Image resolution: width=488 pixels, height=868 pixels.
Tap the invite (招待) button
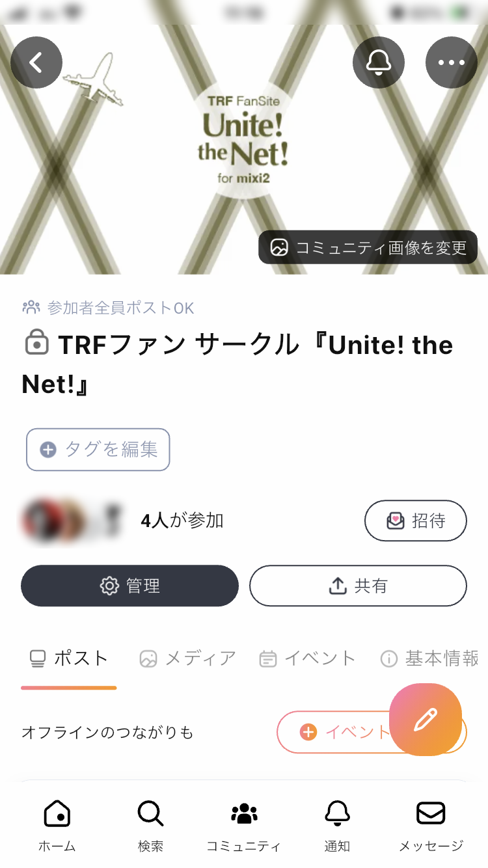point(415,521)
